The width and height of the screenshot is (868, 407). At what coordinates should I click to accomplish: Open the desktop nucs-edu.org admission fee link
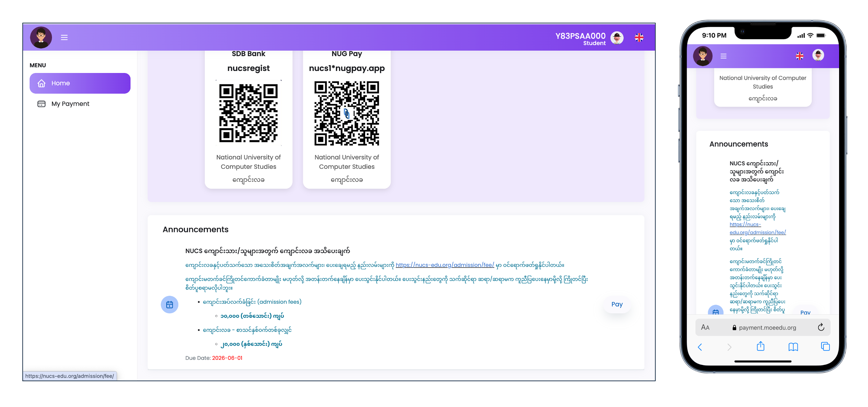coord(445,265)
